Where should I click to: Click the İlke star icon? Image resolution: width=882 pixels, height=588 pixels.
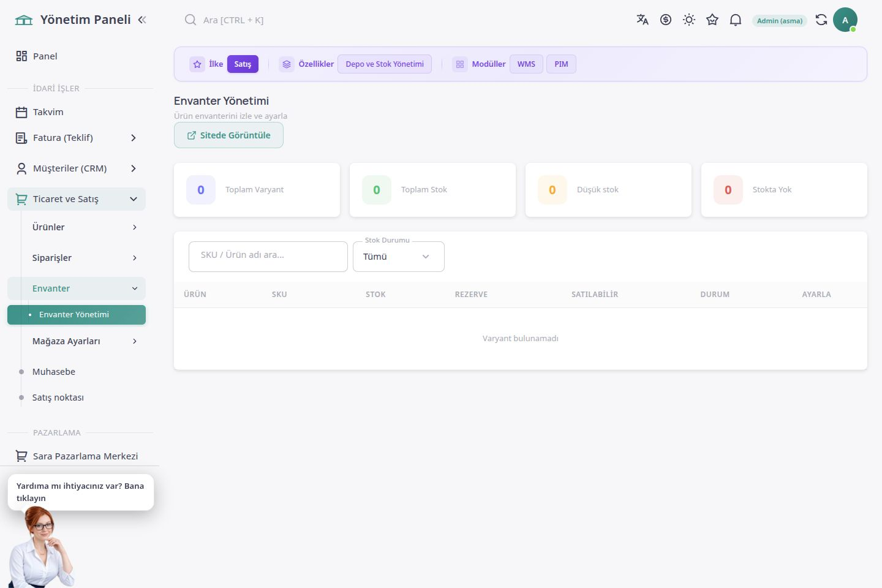click(x=197, y=64)
